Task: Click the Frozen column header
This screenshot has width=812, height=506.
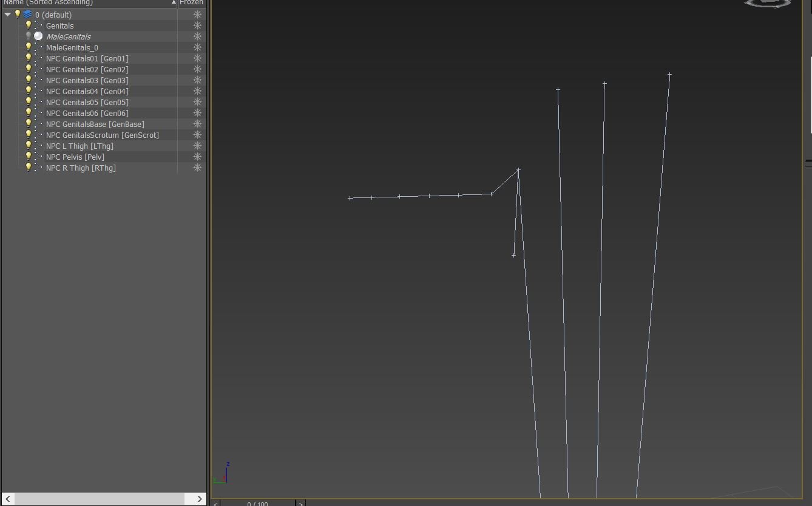Action: 191,3
